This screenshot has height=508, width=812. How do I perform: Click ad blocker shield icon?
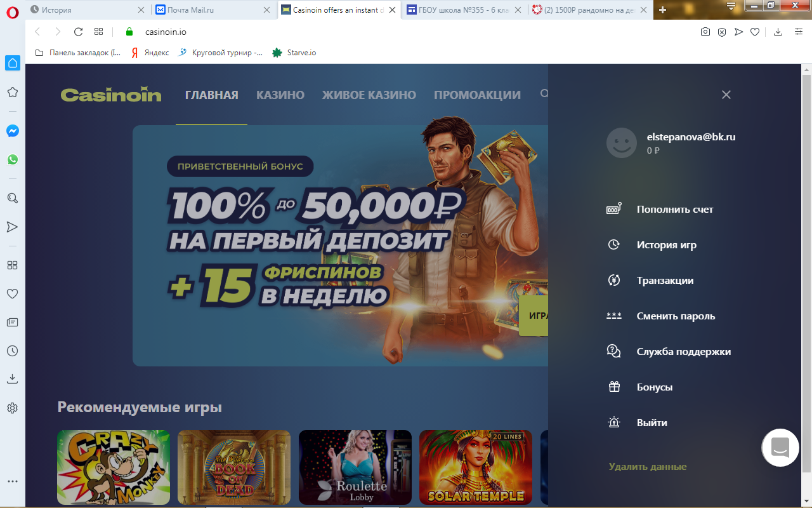tap(722, 32)
